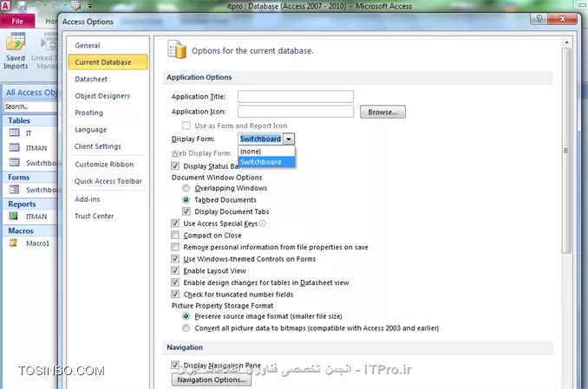Toggle Display Navigation Pane checkbox
The width and height of the screenshot is (588, 389).
(x=175, y=365)
